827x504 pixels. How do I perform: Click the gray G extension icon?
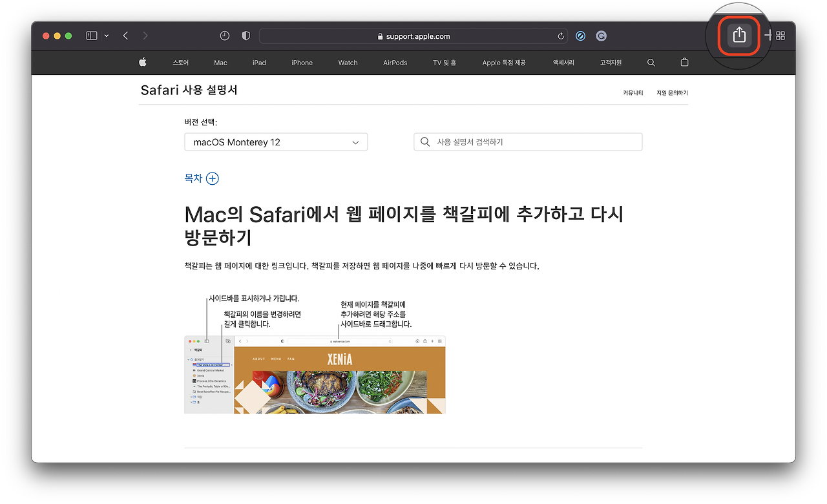(601, 36)
